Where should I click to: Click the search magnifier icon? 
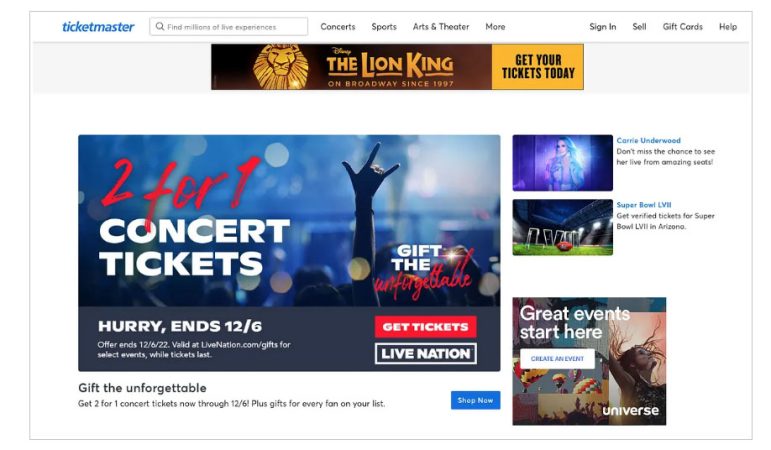click(160, 27)
